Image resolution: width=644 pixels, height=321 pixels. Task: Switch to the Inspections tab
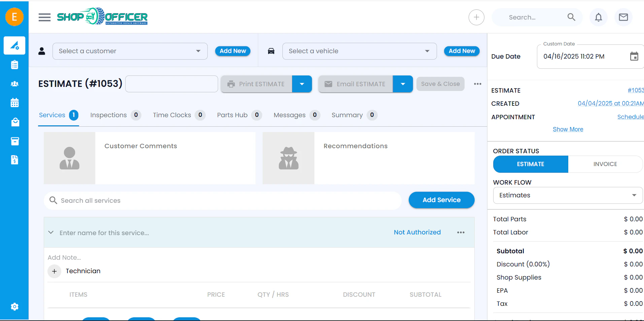coord(108,115)
